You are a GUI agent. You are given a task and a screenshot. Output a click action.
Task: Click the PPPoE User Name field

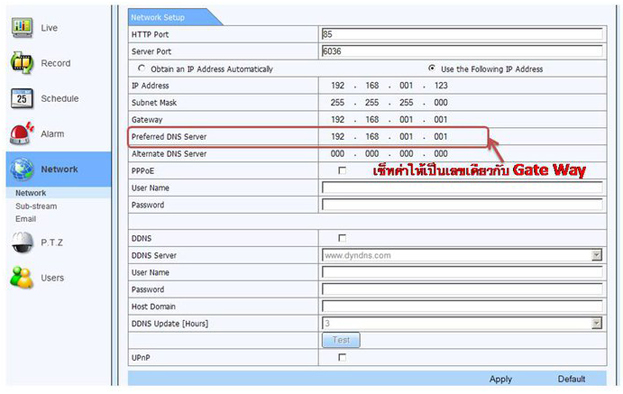[x=462, y=187]
